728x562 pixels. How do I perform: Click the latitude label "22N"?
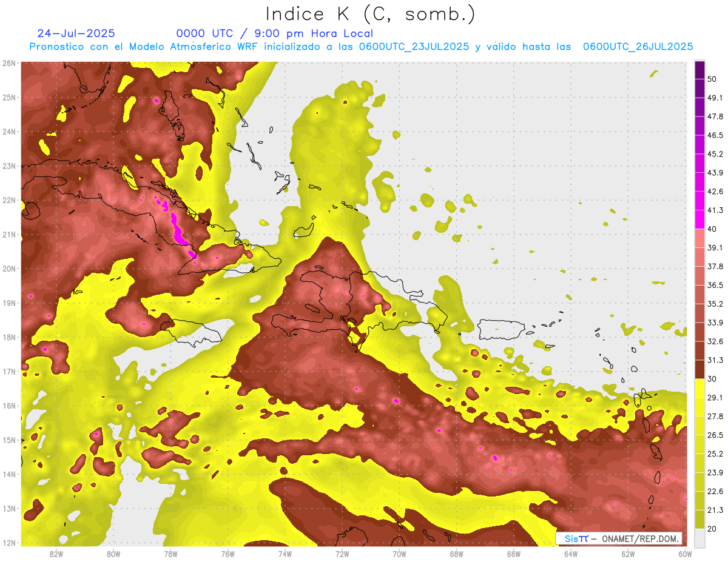(x=9, y=200)
